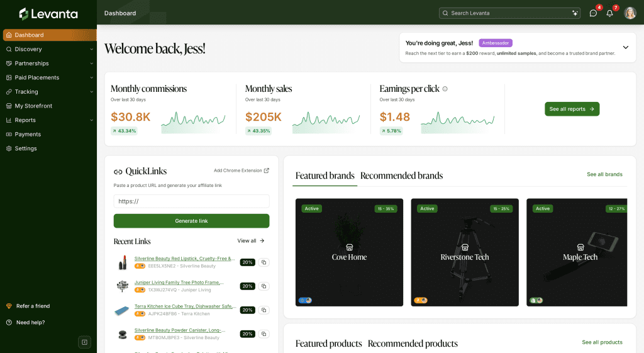Copy the Terra Kitchen Ice Cube Tray link
Viewport: 644px width, 353px height.
point(264,310)
